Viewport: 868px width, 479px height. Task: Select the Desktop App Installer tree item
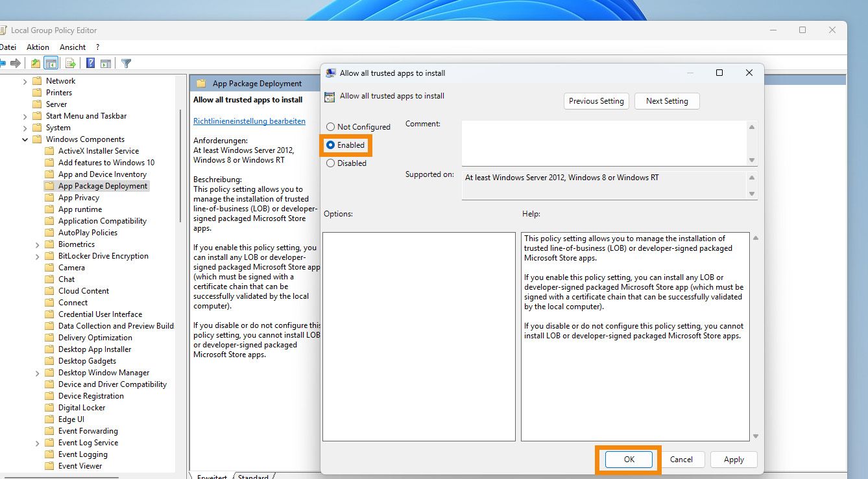(95, 349)
